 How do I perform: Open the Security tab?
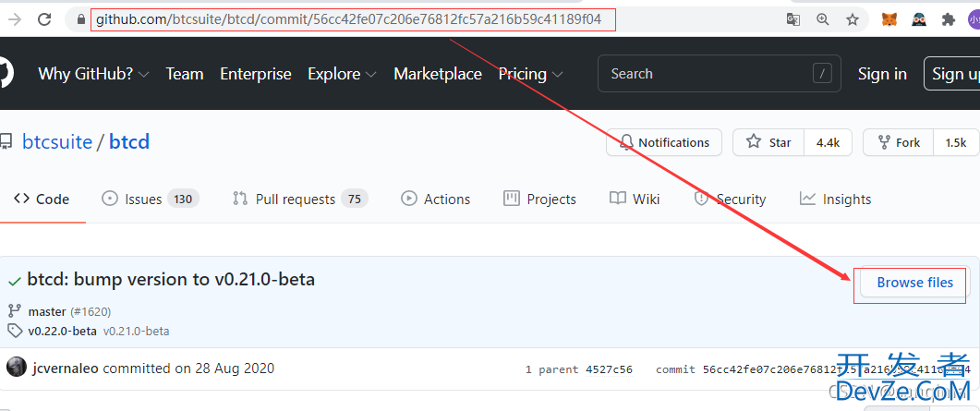[x=730, y=199]
